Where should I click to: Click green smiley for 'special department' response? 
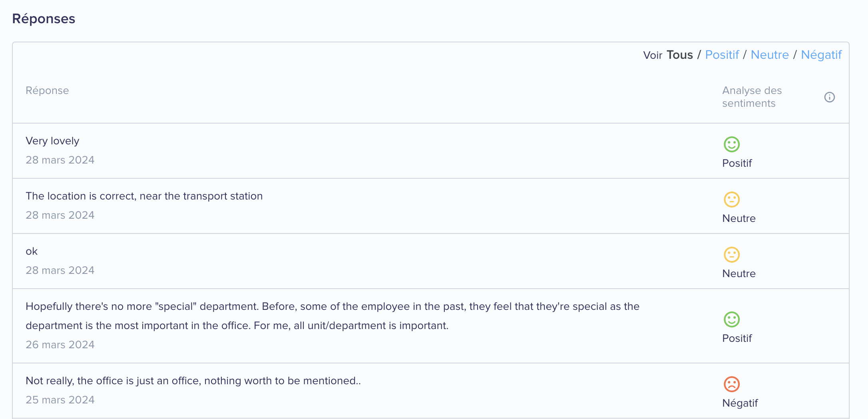732,319
